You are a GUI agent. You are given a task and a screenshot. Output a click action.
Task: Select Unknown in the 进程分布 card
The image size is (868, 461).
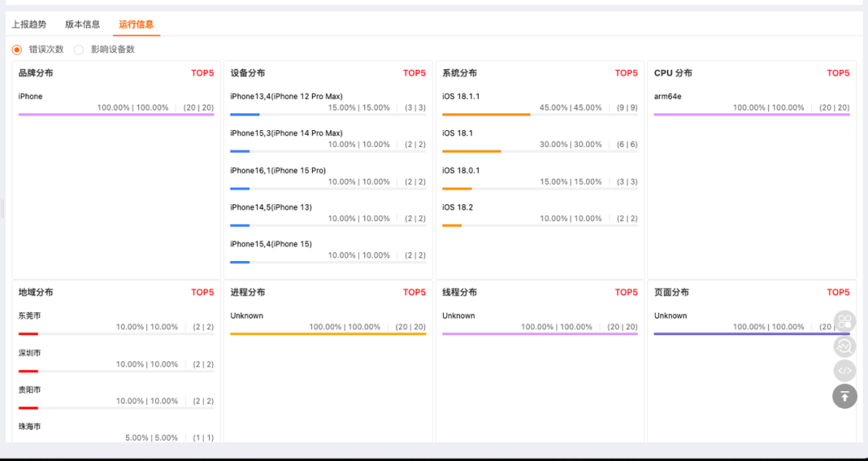tap(247, 316)
